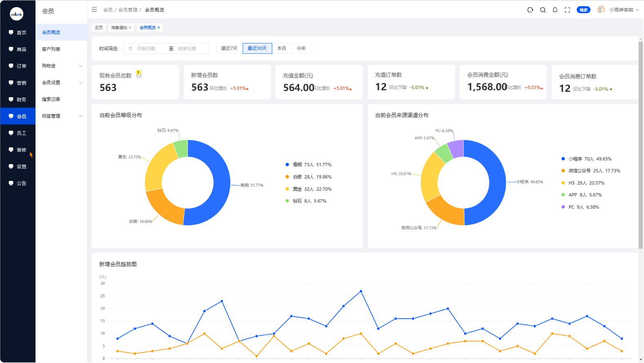Screen dimensions: 644x363
Task: Click the calendar icon in start date field
Action: click(x=131, y=49)
